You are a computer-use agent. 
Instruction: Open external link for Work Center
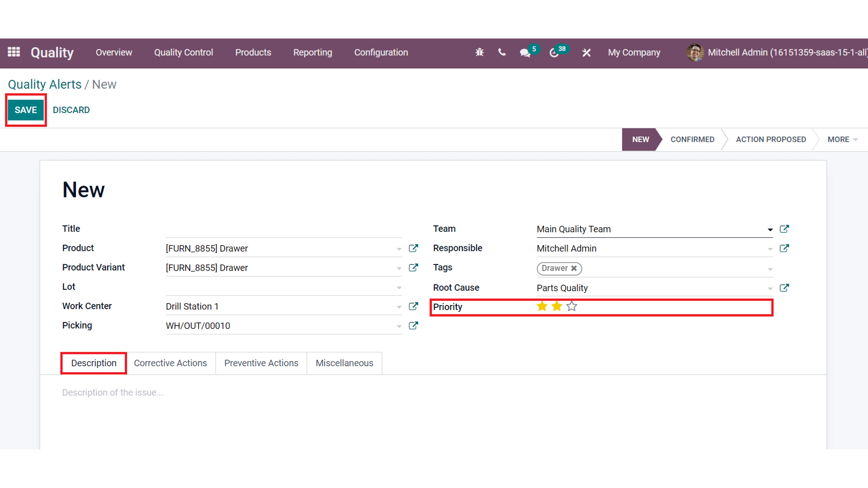[x=413, y=307]
